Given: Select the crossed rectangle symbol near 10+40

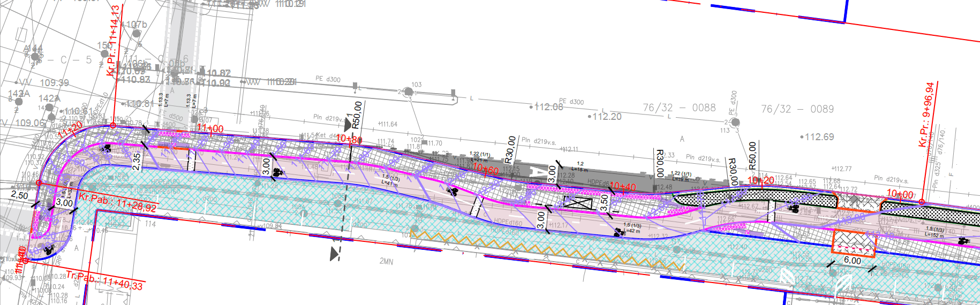Looking at the screenshot, I should [x=579, y=203].
